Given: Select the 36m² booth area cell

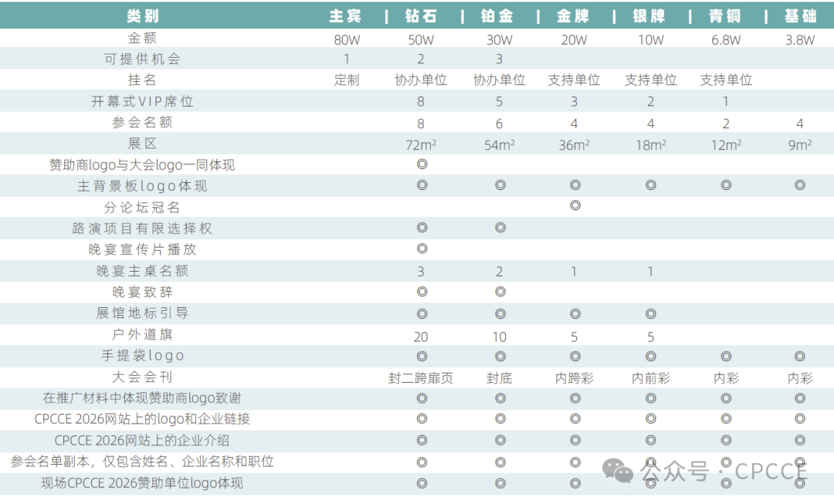Looking at the screenshot, I should click(x=574, y=144).
